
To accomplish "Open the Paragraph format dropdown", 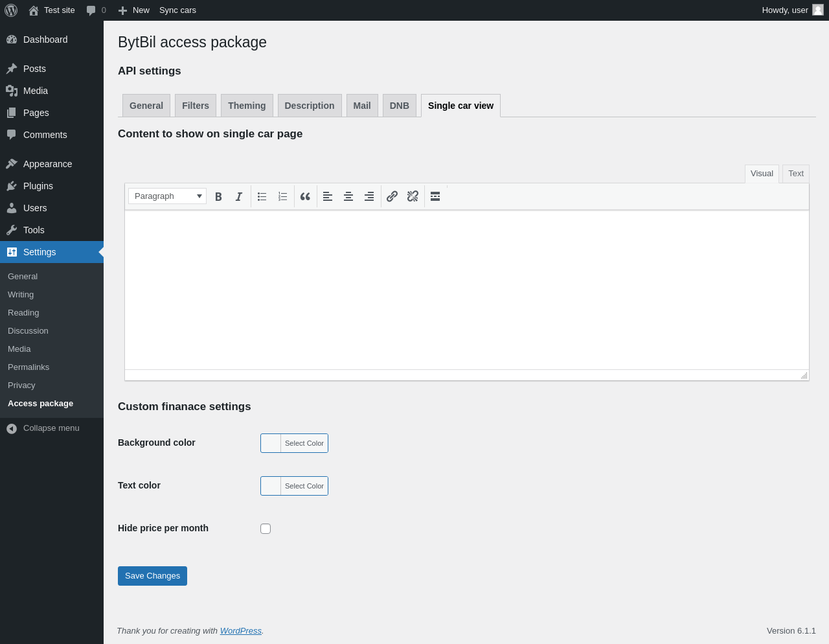I will coord(167,196).
